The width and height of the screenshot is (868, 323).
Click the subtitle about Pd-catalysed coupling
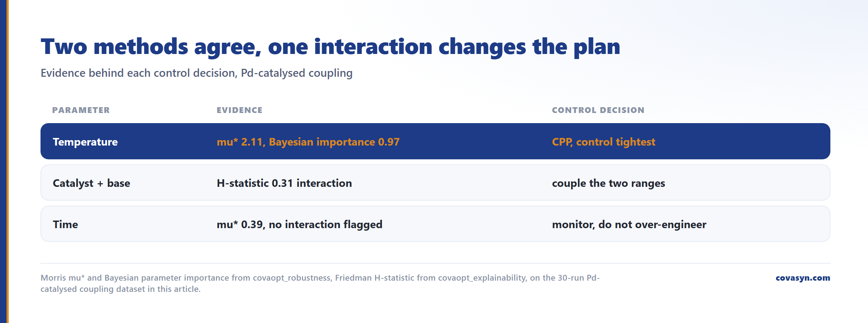coord(196,73)
